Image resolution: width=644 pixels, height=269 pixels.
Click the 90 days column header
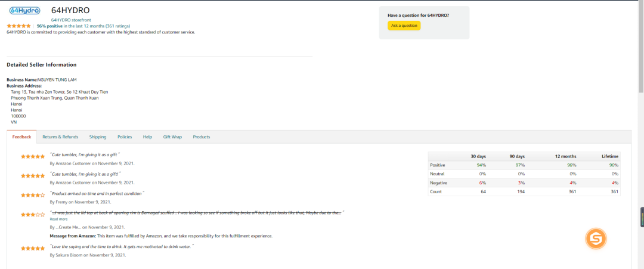point(516,156)
